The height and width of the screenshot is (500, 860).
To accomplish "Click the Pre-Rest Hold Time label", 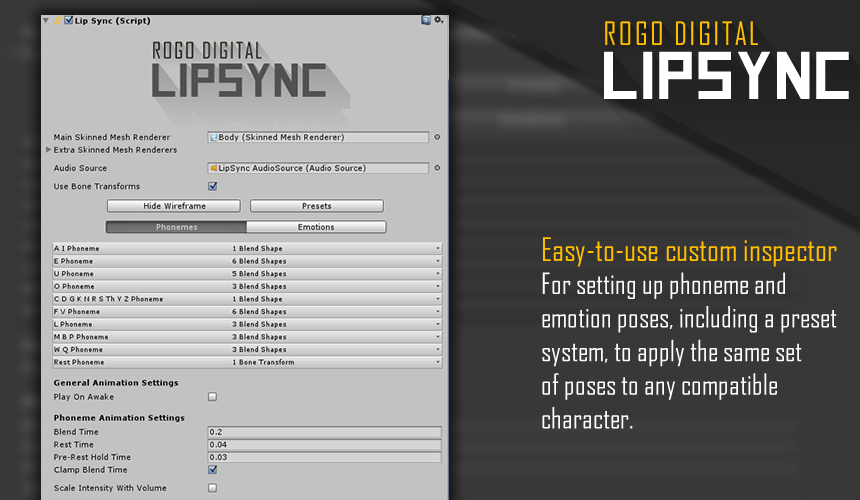I will (92, 457).
